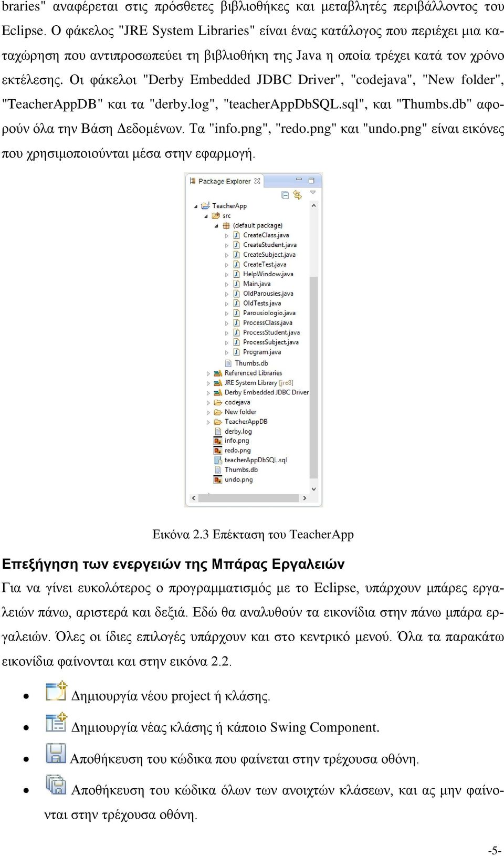504x856 pixels.
Task: Select Thumbs.db inside the default package
Action: pos(251,363)
